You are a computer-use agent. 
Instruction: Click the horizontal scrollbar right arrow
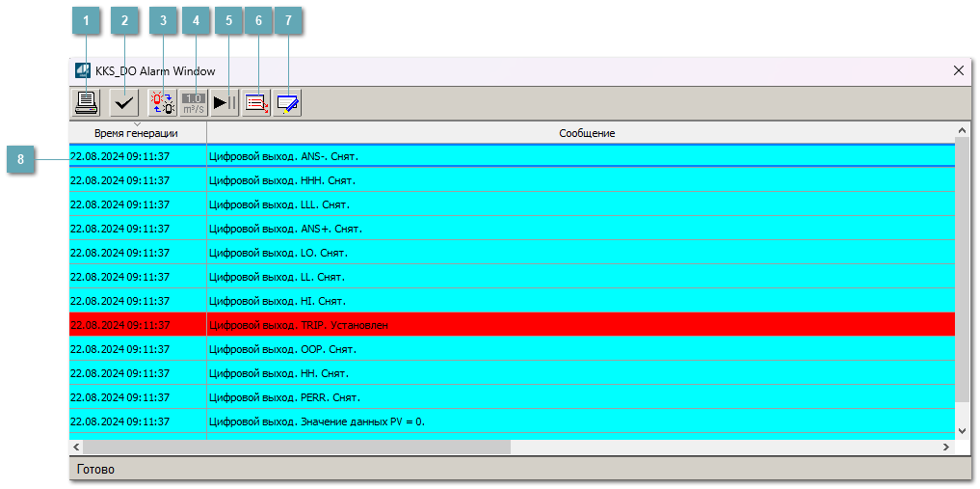pos(946,448)
